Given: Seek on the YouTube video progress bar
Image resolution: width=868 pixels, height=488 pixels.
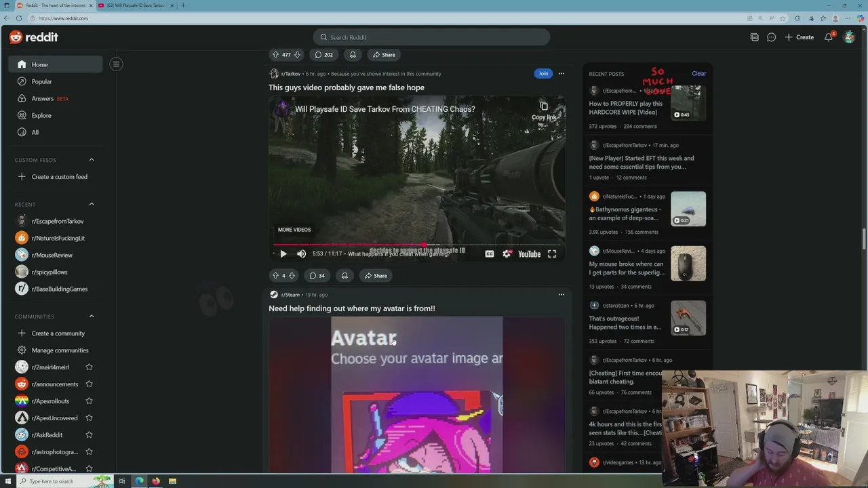Looking at the screenshot, I should click(x=417, y=245).
